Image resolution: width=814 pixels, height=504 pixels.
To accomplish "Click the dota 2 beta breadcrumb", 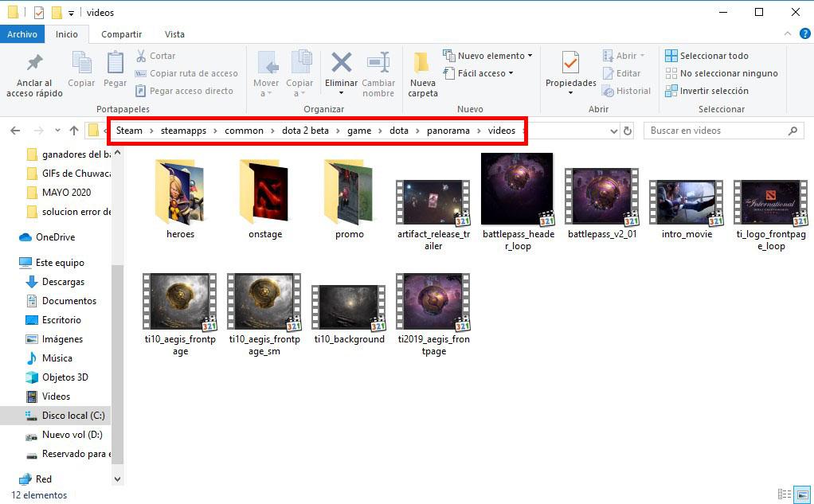I will click(x=305, y=131).
